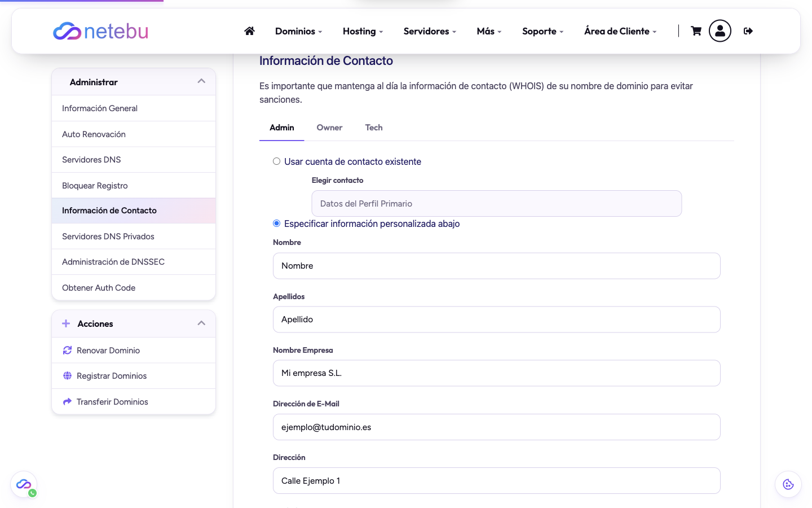Viewport: 812px width, 508px height.
Task: Open the Hosting dropdown menu
Action: 363,31
